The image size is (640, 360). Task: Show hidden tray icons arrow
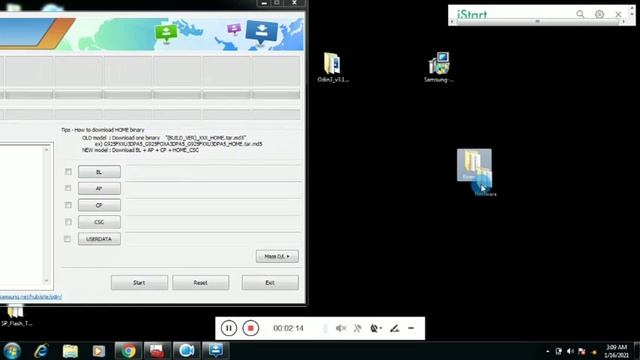(x=547, y=351)
